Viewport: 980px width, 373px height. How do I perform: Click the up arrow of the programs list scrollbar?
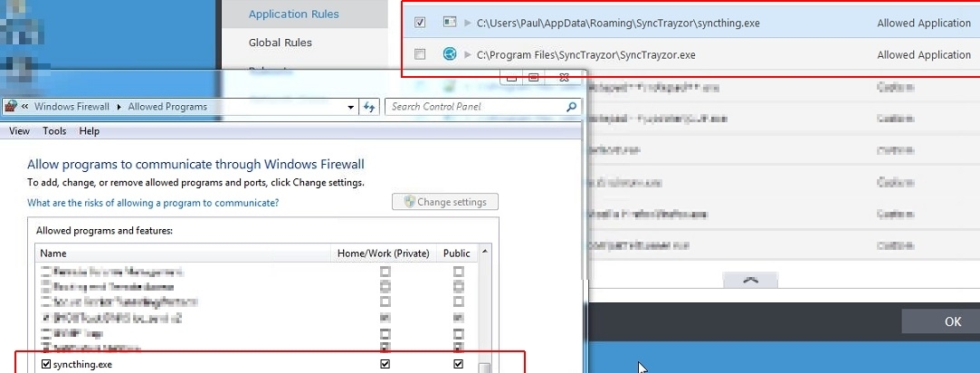485,252
